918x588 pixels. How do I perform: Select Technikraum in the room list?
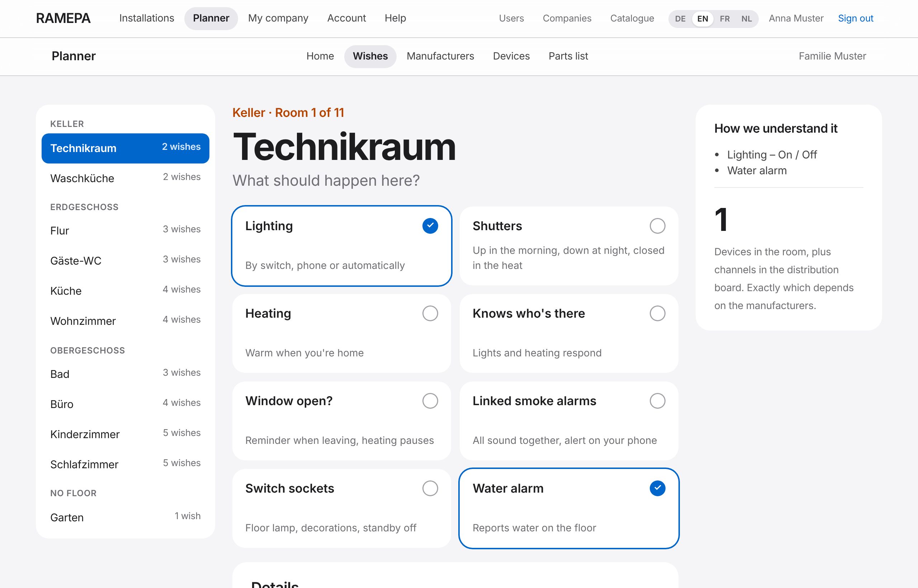pos(125,148)
